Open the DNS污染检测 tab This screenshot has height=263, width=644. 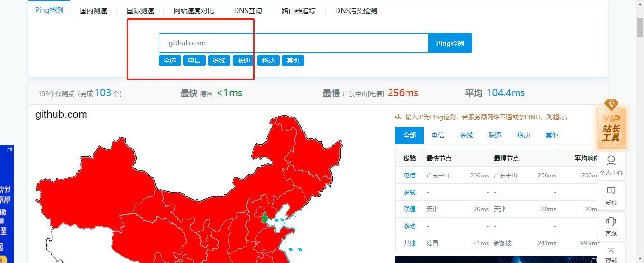click(x=356, y=11)
